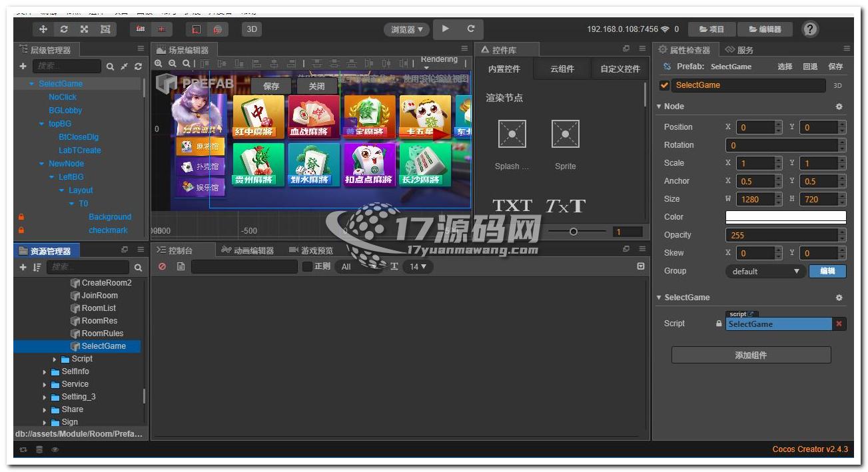868x472 pixels.
Task: Switch to the cloud components tab
Action: pos(562,69)
